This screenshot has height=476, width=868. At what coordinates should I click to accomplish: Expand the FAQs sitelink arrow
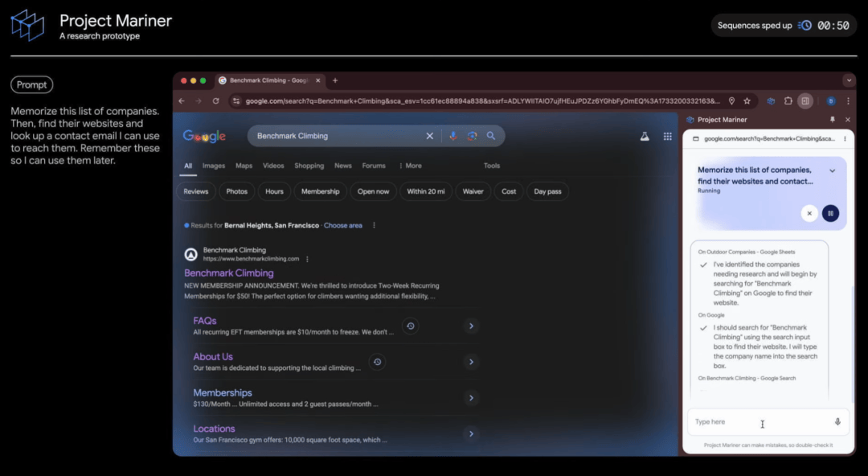471,326
